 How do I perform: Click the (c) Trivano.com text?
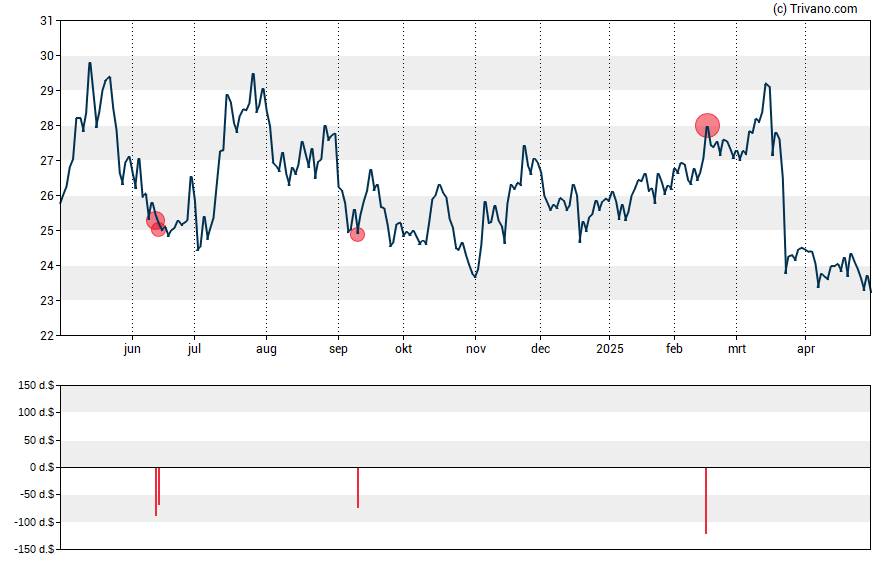click(815, 8)
